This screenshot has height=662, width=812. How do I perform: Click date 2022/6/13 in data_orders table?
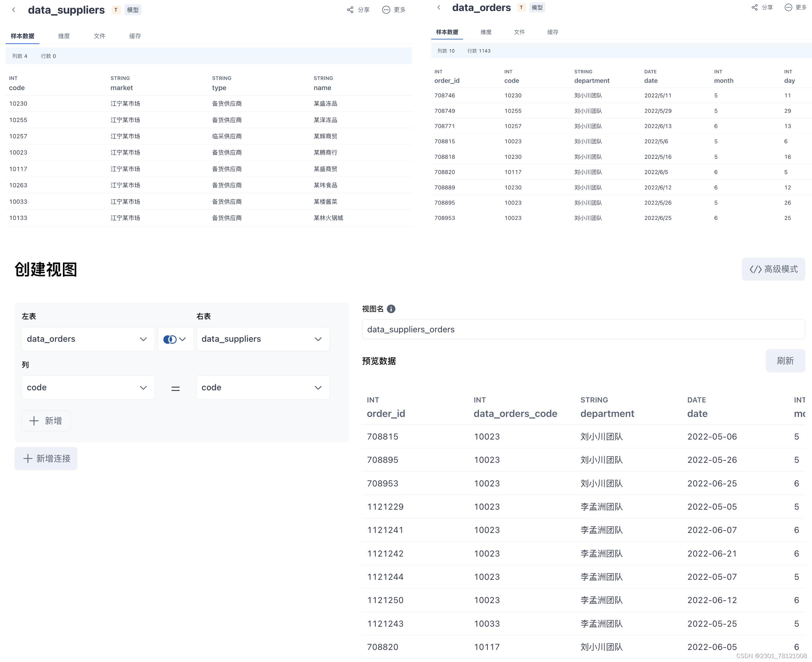pyautogui.click(x=658, y=126)
